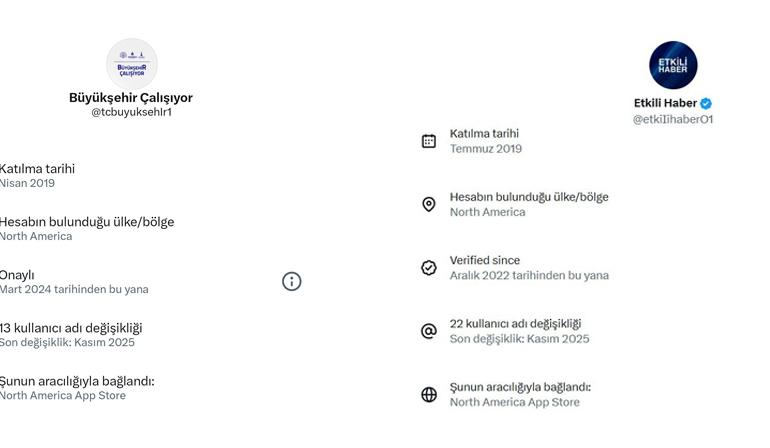Click Verified since Aralık 2022 entry
Image resolution: width=770 pixels, height=448 pixels.
pyautogui.click(x=529, y=268)
